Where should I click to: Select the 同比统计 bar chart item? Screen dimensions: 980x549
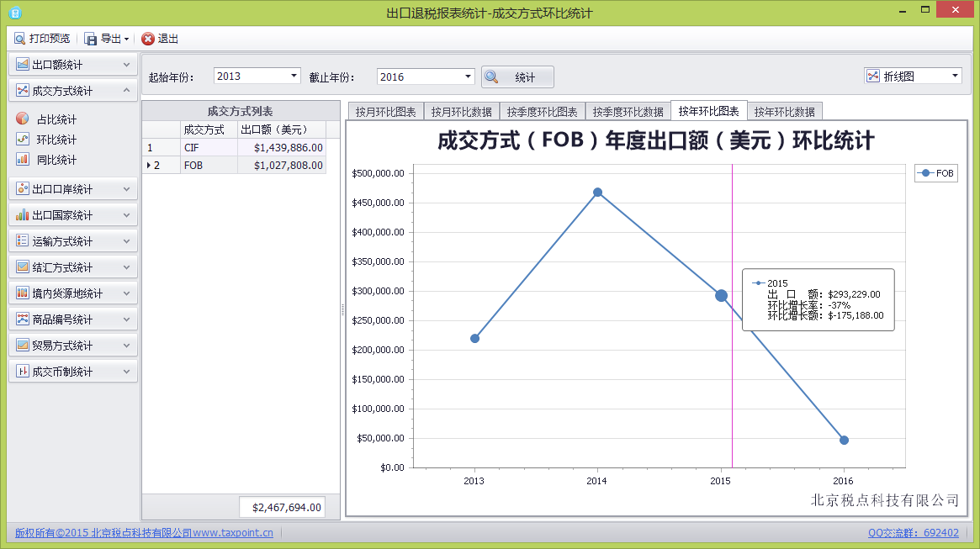[23, 160]
